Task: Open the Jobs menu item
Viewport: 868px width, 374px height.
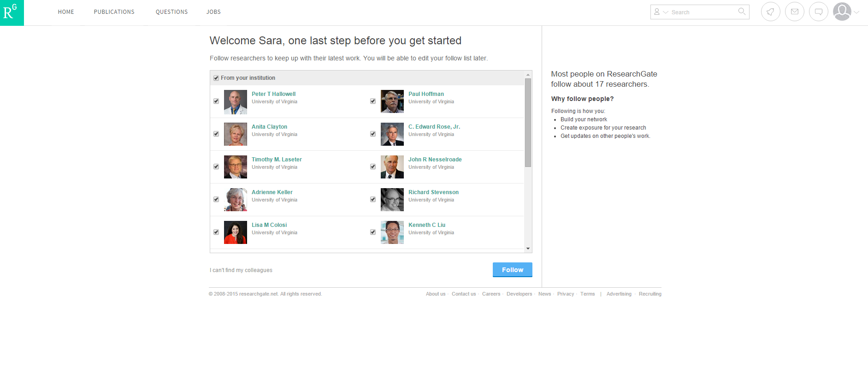Action: [213, 12]
